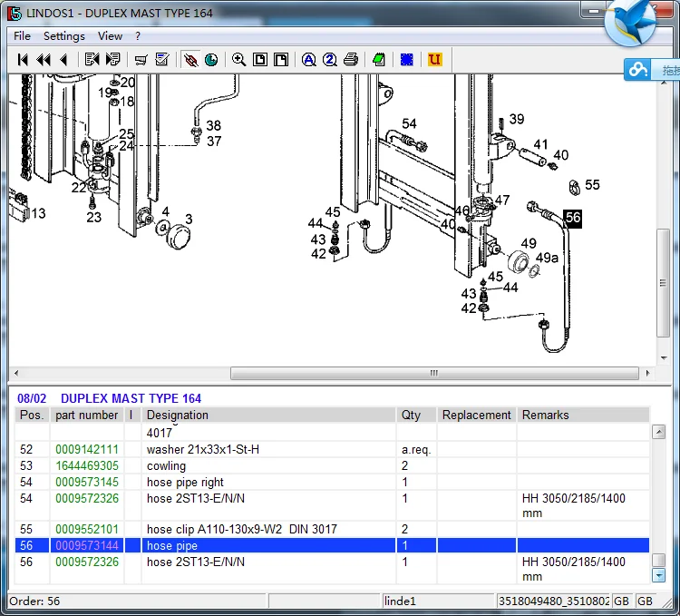Viewport: 680px width, 616px height.
Task: Toggle the chain link toolbar icon
Action: coord(190,60)
